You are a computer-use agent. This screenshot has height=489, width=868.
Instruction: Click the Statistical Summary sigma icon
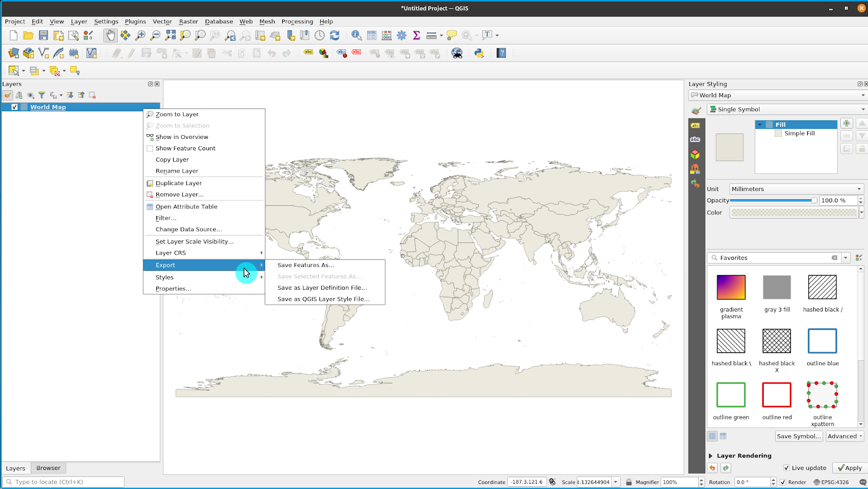pos(416,35)
